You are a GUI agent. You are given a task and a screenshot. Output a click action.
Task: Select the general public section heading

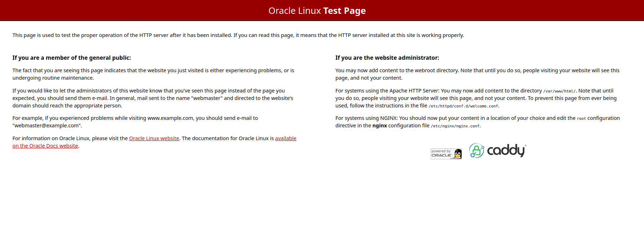[72, 58]
